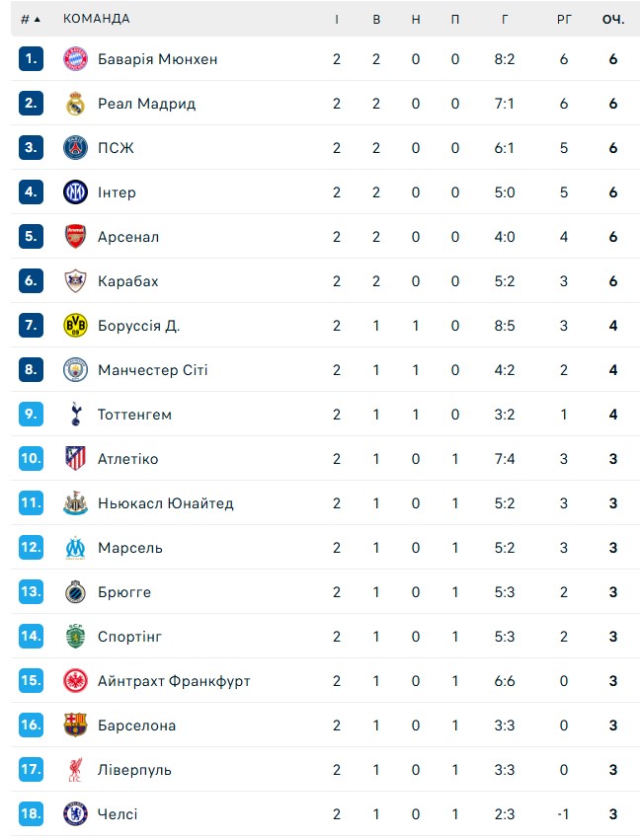The height and width of the screenshot is (840, 640).
Task: Click the Bayern Munich club logo
Action: (76, 59)
